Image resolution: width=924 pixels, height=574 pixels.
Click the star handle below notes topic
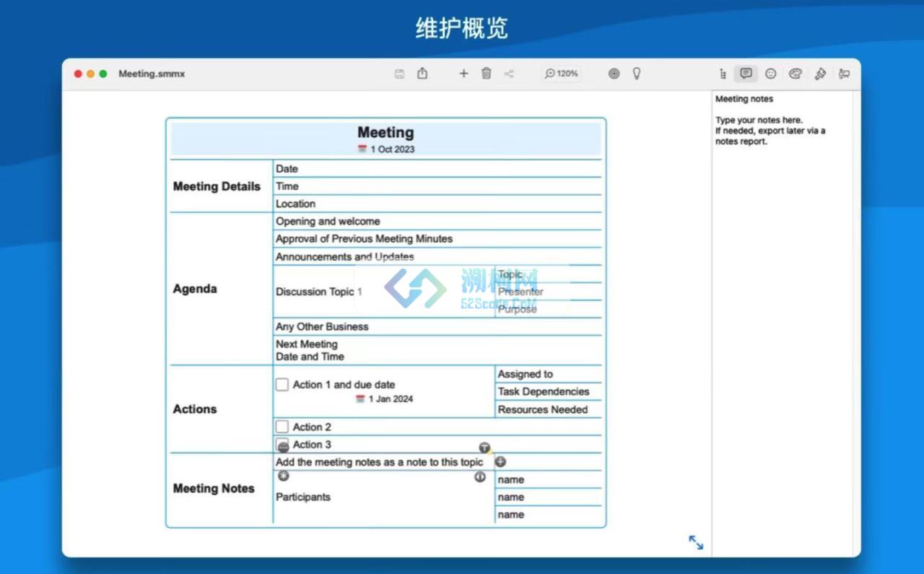tap(284, 476)
